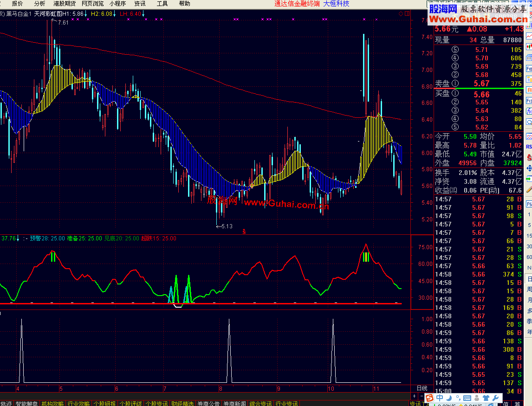Click the plus zoom button below chart

click(x=414, y=396)
